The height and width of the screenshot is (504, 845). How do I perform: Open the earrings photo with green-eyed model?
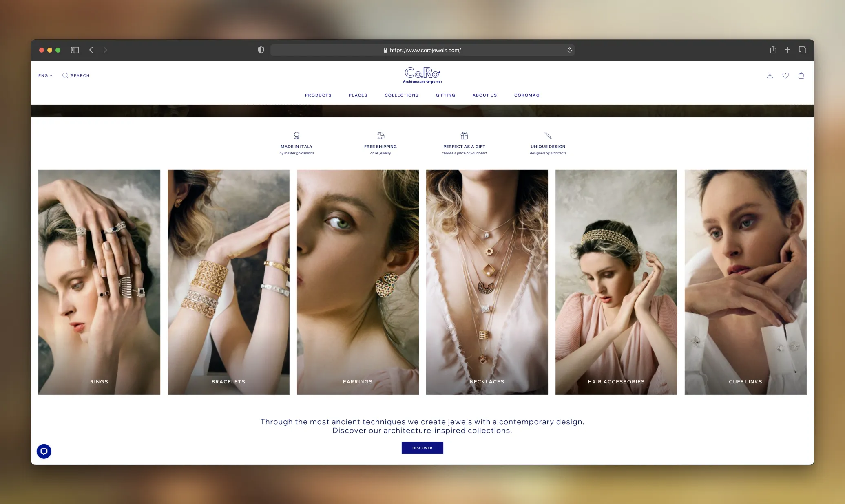358,282
